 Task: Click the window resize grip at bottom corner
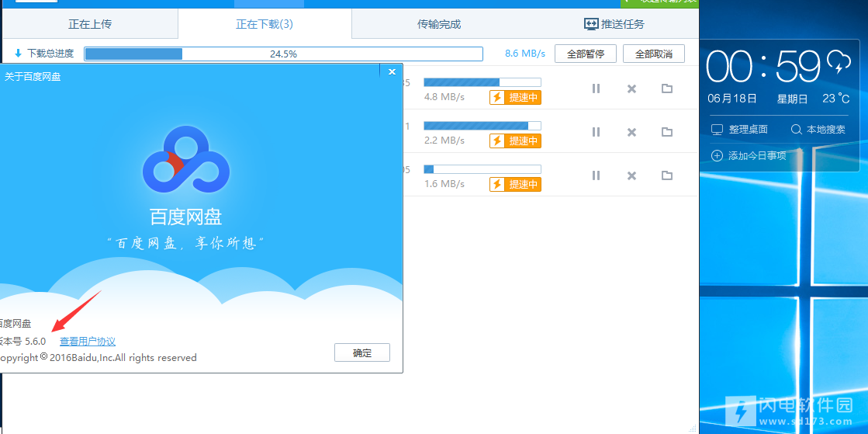click(693, 428)
